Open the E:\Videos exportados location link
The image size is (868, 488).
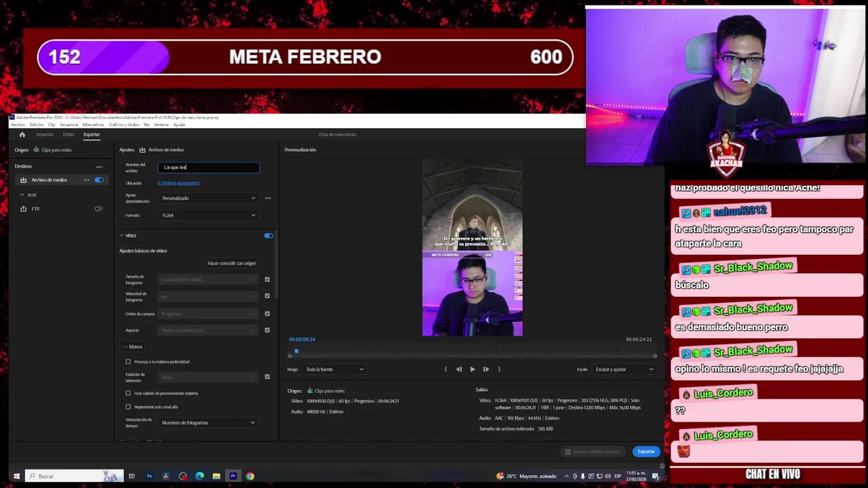click(x=178, y=183)
